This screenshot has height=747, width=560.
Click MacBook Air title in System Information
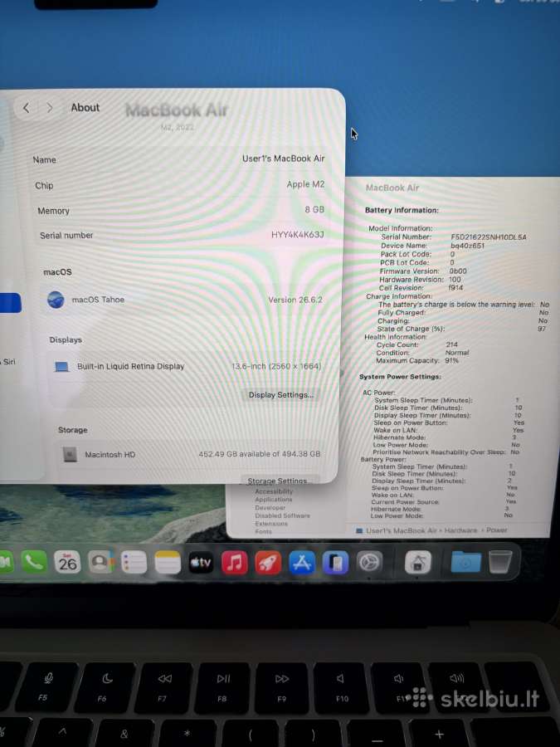(x=392, y=188)
